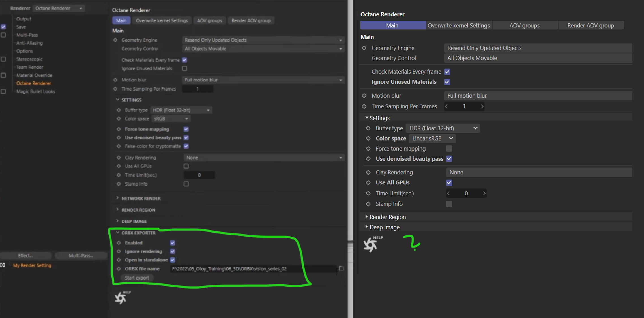This screenshot has height=318, width=644.
Task: Click the folder browse icon for ORBX file
Action: (342, 268)
